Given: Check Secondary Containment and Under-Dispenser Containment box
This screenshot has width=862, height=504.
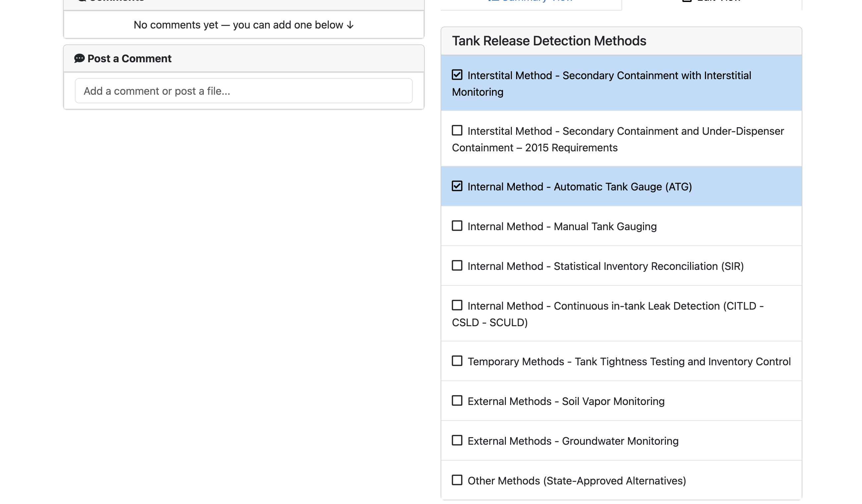Looking at the screenshot, I should [457, 130].
